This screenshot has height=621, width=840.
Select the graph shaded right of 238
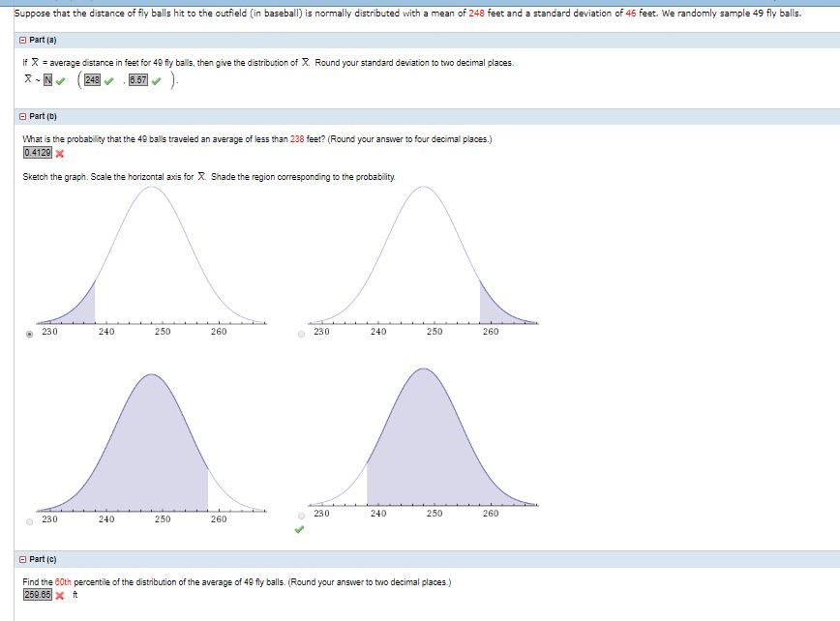click(302, 517)
